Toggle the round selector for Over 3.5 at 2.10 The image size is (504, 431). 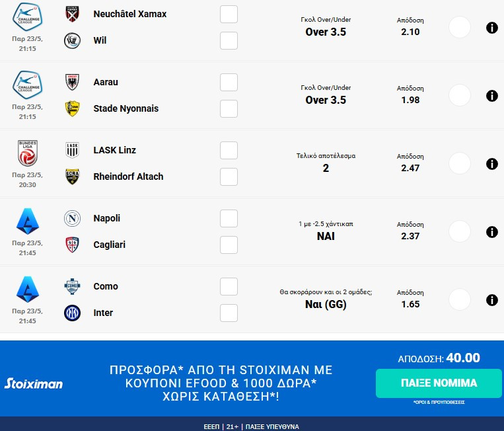459,28
